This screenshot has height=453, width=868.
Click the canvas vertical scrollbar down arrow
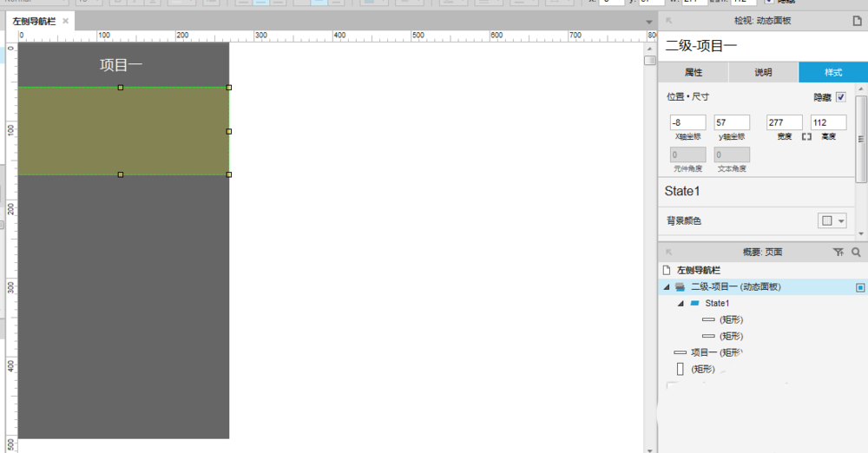pyautogui.click(x=650, y=450)
